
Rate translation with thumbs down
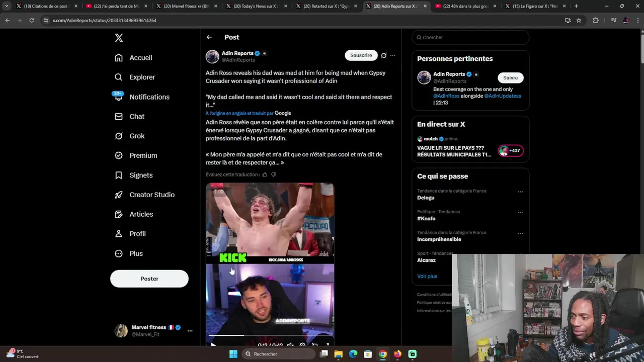274,174
